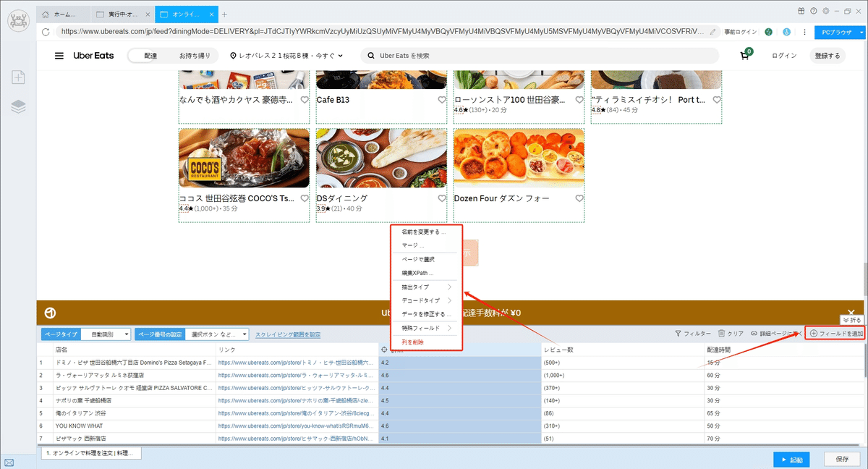Switch to the ホーム tab
Screen dimensions: 868x469
click(x=64, y=14)
